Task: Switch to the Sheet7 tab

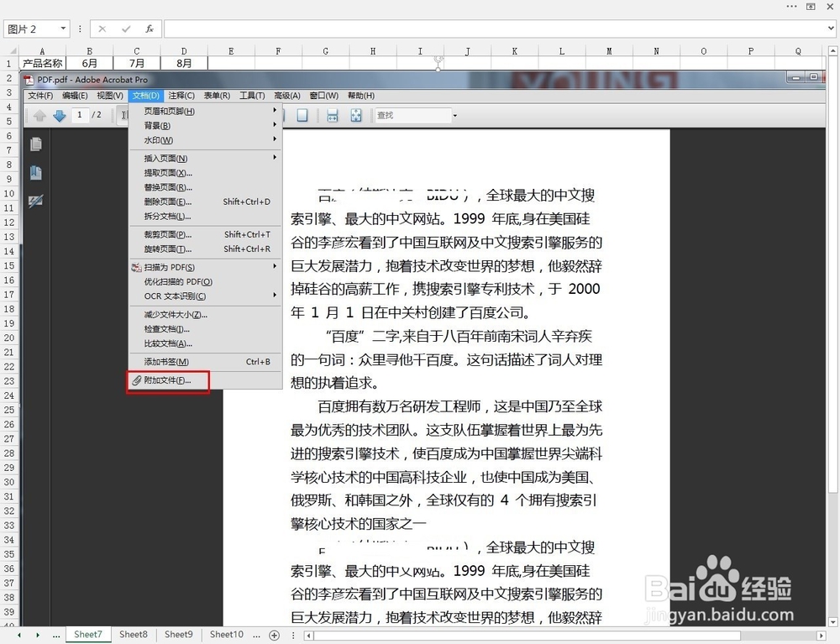Action: [88, 635]
